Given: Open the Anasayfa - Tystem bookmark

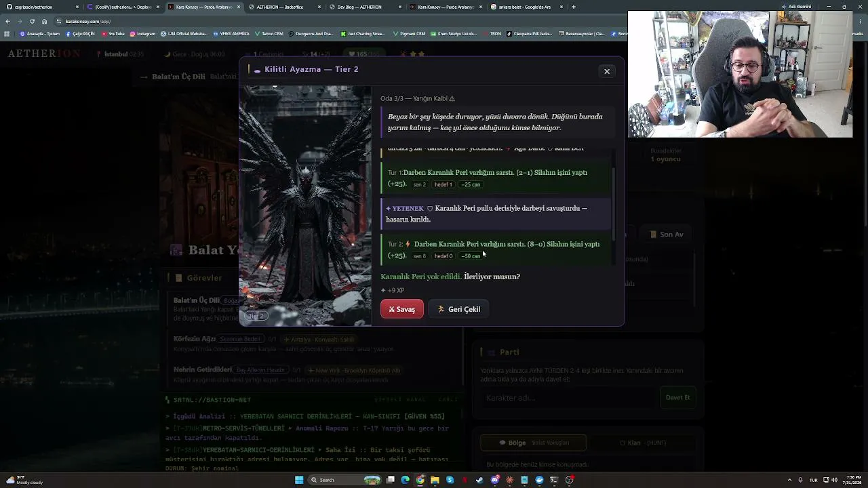Looking at the screenshot, I should [x=40, y=33].
